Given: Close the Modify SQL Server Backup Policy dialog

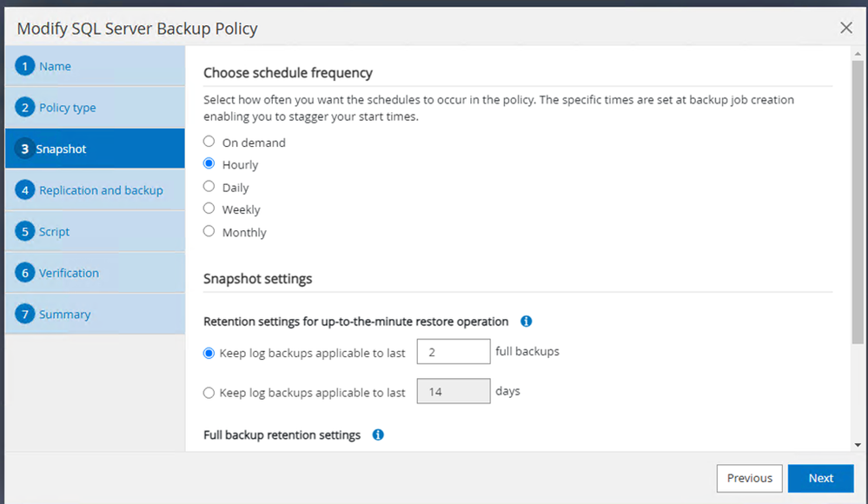Looking at the screenshot, I should pos(846,28).
